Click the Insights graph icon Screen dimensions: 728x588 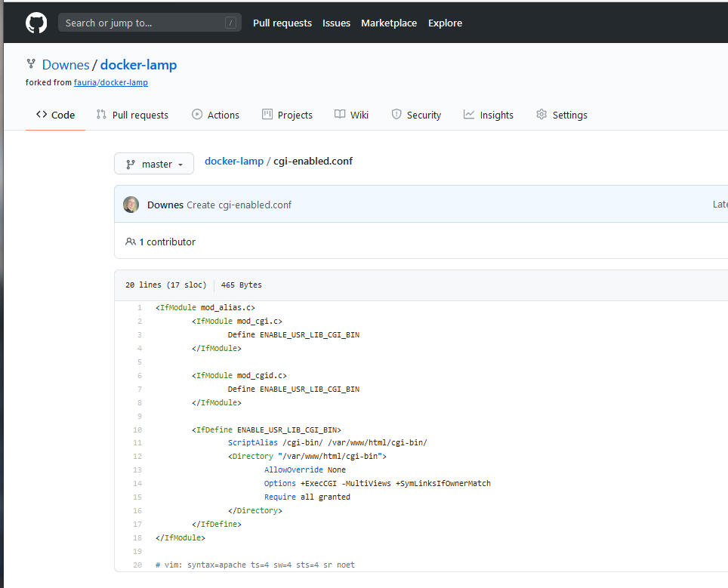click(469, 114)
